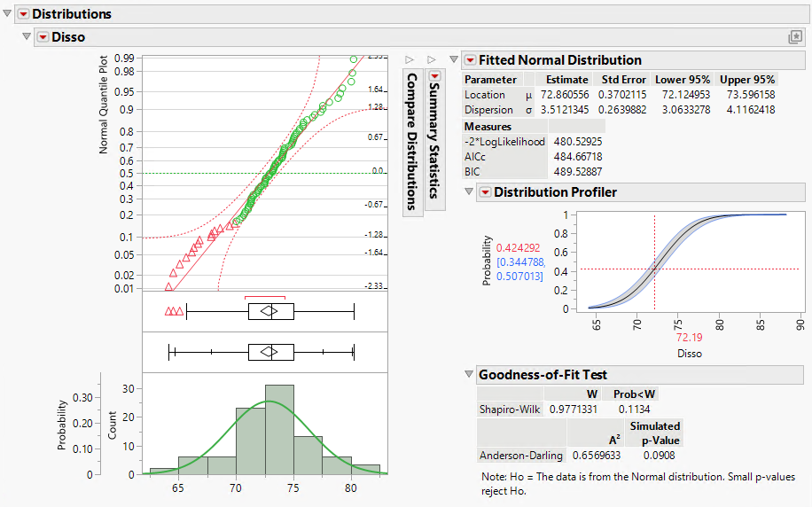
Task: Click the pin icon beside the Disso header
Action: pyautogui.click(x=795, y=37)
